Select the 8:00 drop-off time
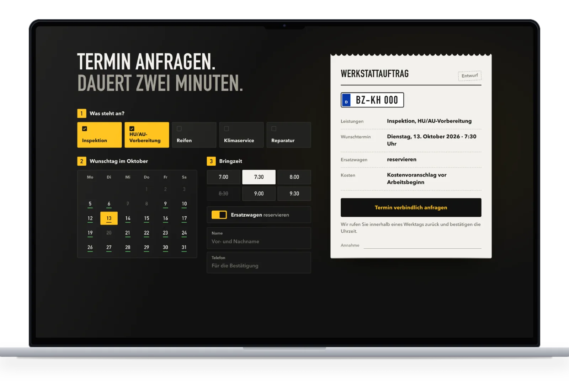The height and width of the screenshot is (392, 569). 294,177
